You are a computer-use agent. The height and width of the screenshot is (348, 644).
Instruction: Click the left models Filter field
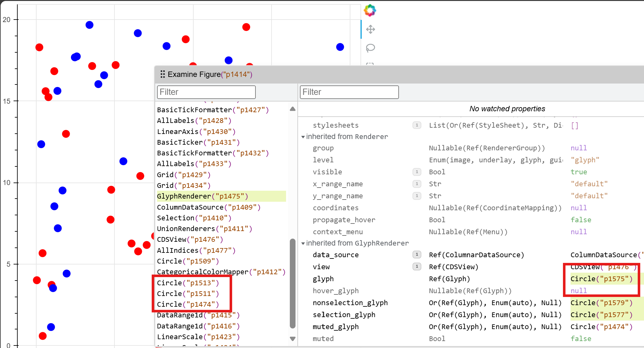tap(206, 92)
